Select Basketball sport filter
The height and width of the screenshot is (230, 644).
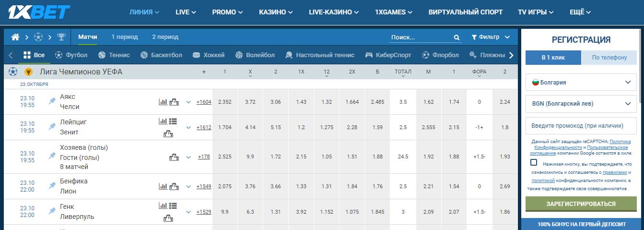(161, 55)
